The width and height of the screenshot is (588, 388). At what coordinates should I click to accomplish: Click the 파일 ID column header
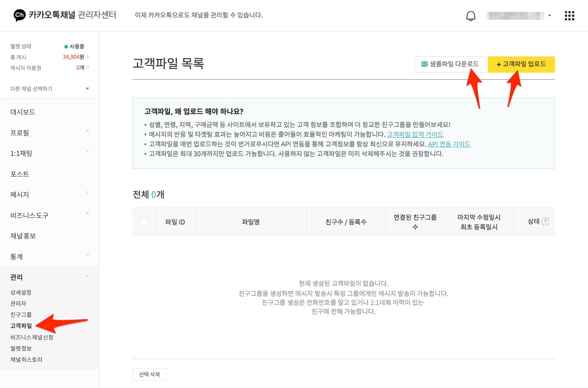tap(175, 222)
